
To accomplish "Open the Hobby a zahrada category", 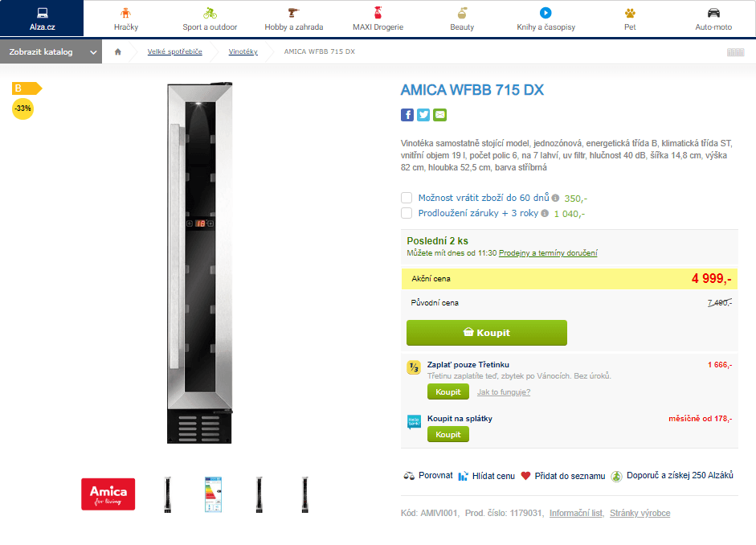I will (x=293, y=19).
